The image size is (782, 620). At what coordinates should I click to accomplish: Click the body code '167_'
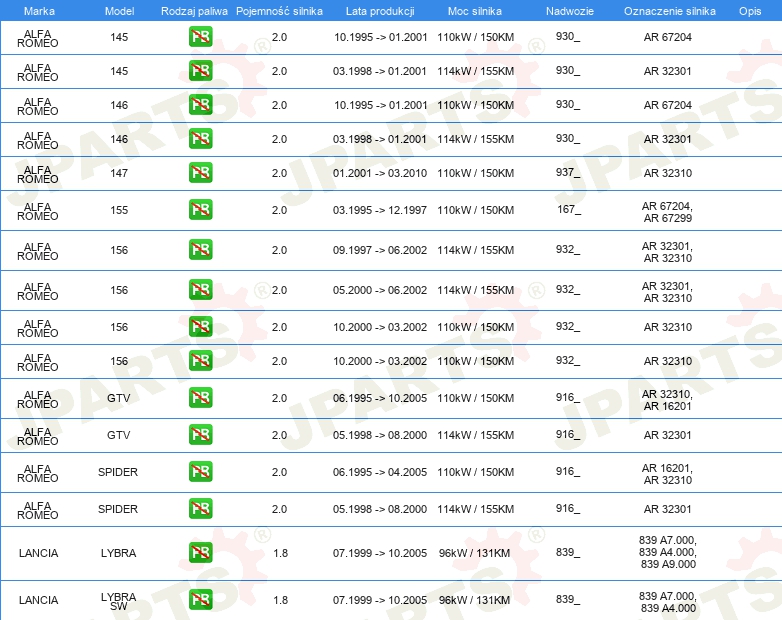[569, 209]
